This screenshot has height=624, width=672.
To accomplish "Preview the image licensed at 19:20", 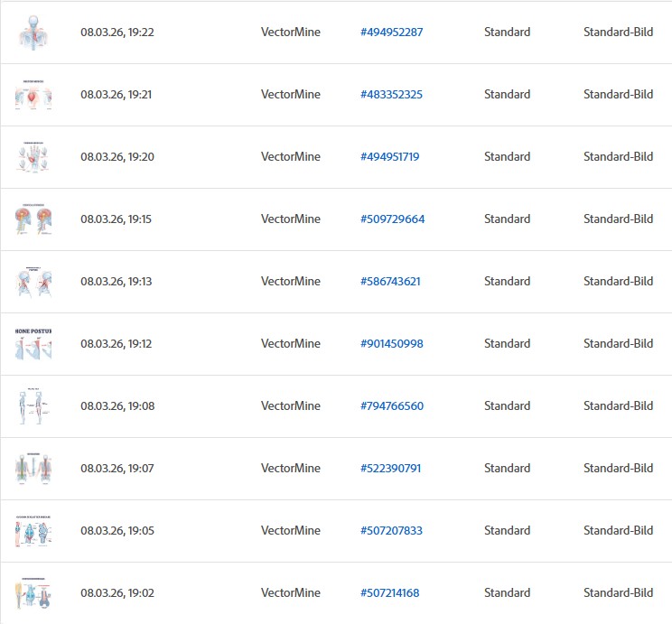I will tap(33, 157).
